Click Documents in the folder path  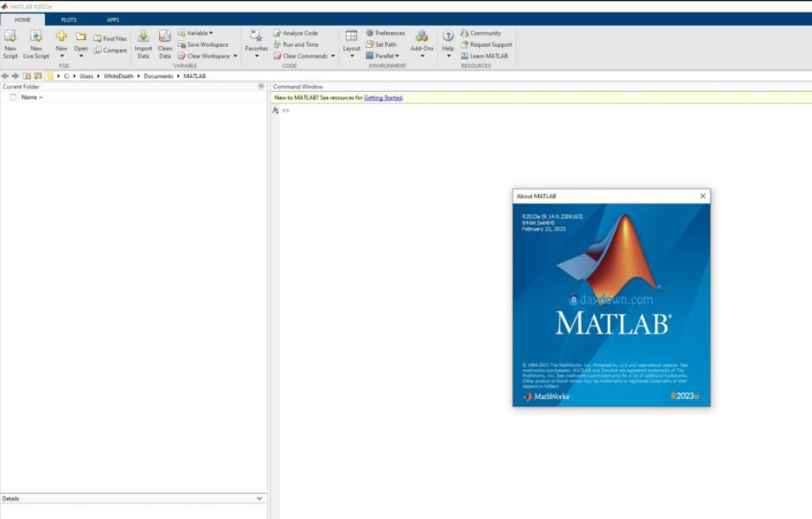coord(158,76)
